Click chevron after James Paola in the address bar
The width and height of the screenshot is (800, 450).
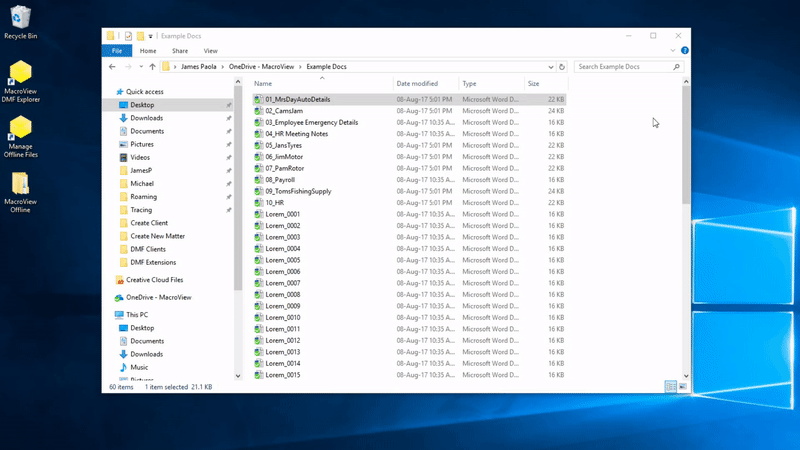pyautogui.click(x=222, y=67)
